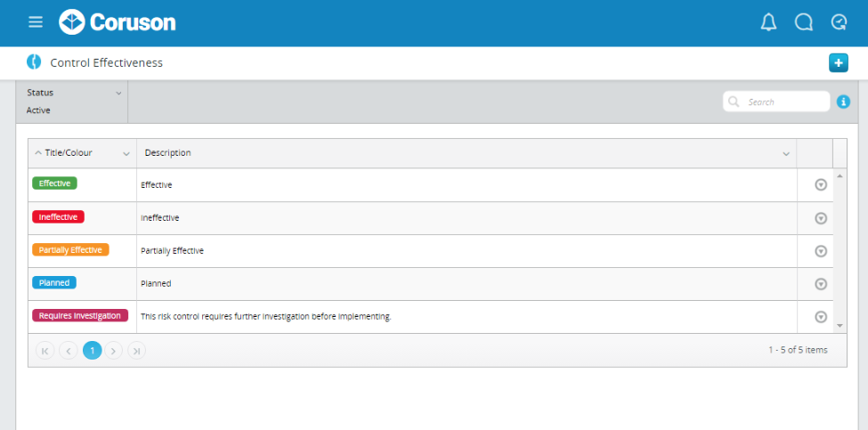
Task: Open the notifications bell
Action: 768,22
